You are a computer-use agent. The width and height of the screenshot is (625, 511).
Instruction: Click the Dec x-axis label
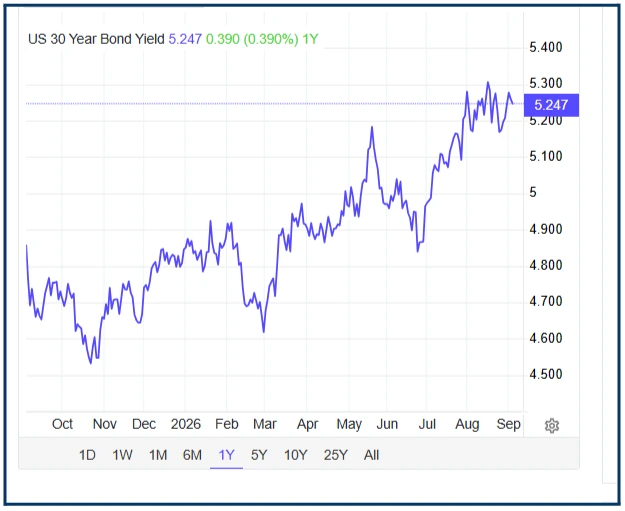(143, 424)
